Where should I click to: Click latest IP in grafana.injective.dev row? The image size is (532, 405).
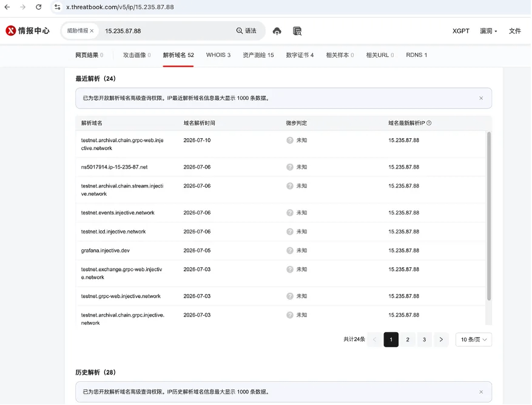404,250
